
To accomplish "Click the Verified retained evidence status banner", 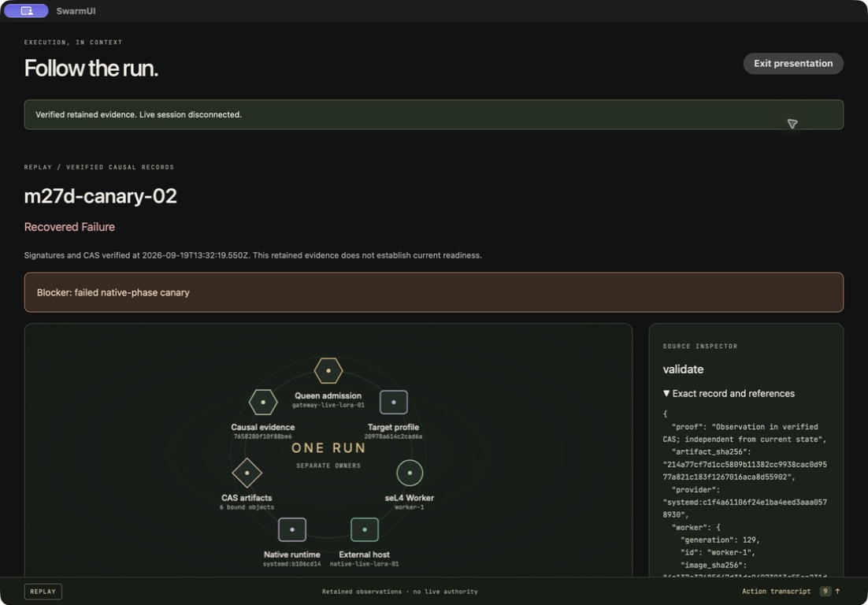I will [x=433, y=114].
